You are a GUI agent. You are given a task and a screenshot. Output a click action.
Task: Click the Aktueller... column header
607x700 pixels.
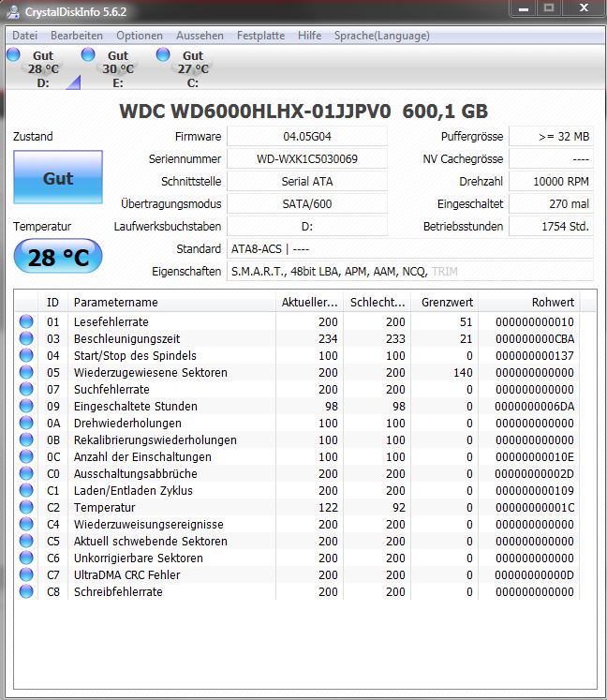point(309,303)
